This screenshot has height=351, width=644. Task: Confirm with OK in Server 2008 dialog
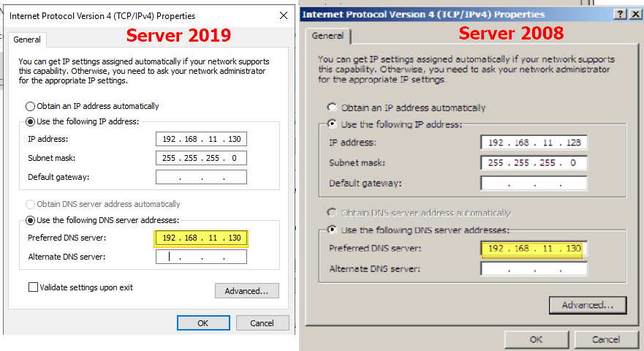(x=537, y=339)
